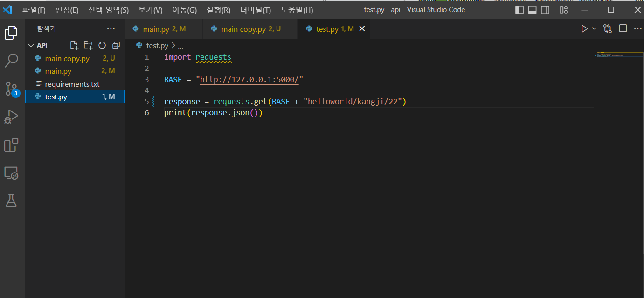Switch to the main.py editor tab
Screen dimensions: 644x298
164,29
